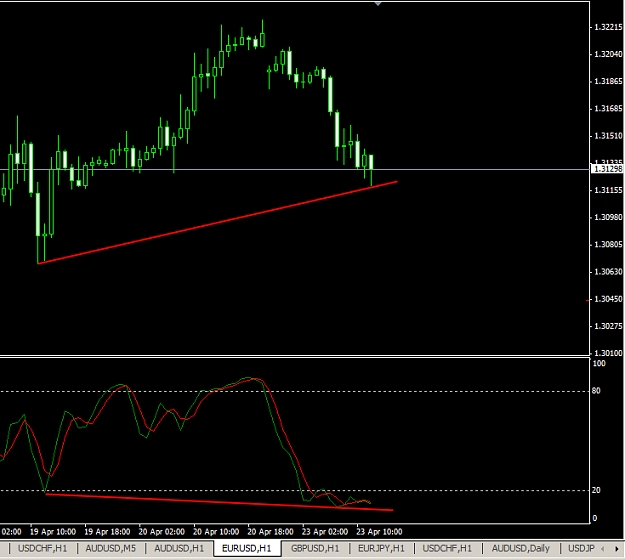Screen dimensions: 625x560
Task: Click the 20 Apr 18:00 time label
Action: click(270, 532)
